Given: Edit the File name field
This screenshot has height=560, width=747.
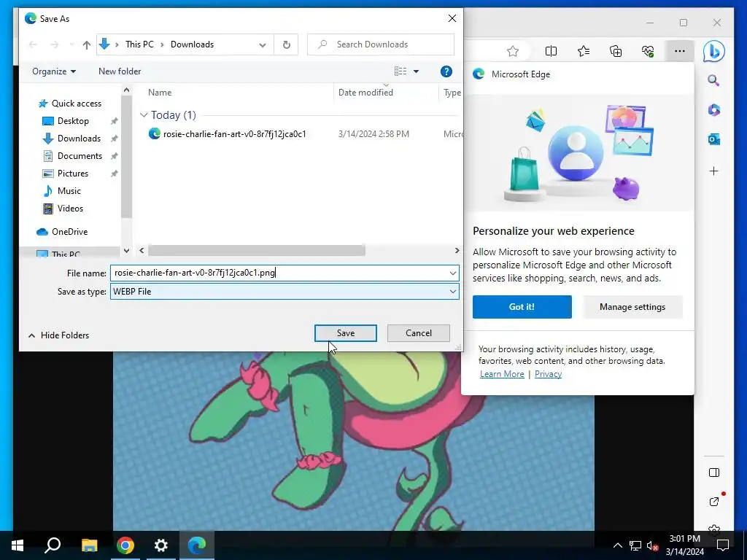Looking at the screenshot, I should 279,273.
